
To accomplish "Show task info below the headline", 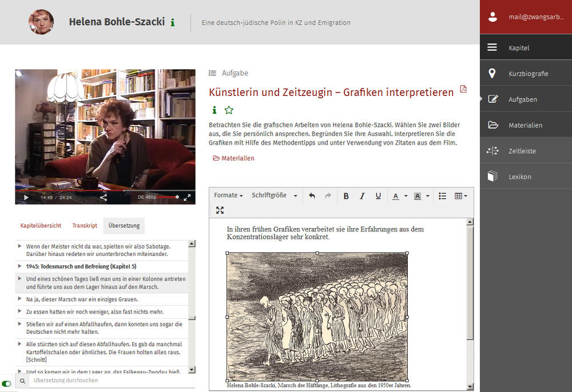I will [x=214, y=110].
